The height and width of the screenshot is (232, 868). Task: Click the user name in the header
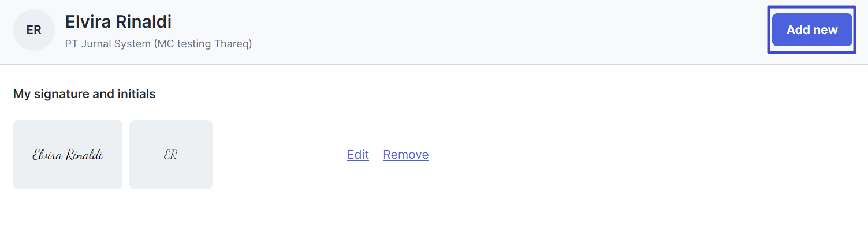click(x=118, y=22)
